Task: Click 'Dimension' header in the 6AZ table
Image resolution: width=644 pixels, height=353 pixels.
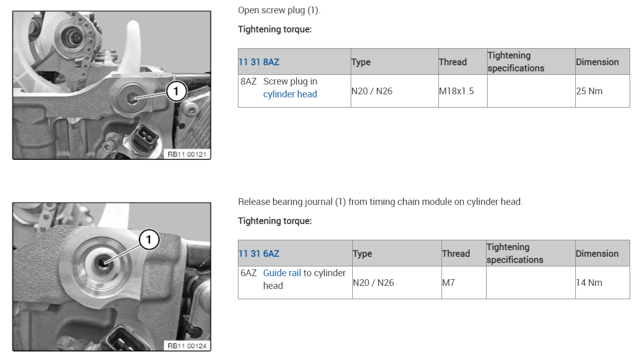Action: (597, 254)
